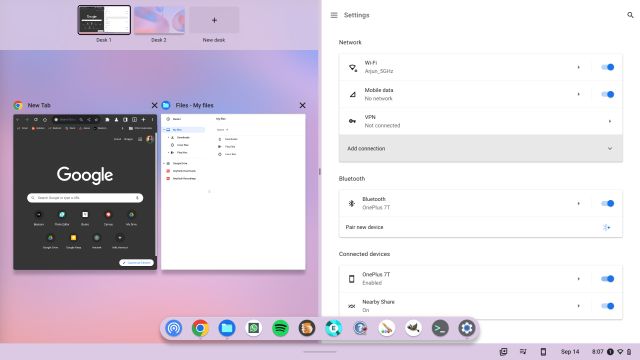This screenshot has height=360, width=640.
Task: Close the Files - My files overview window
Action: [302, 105]
